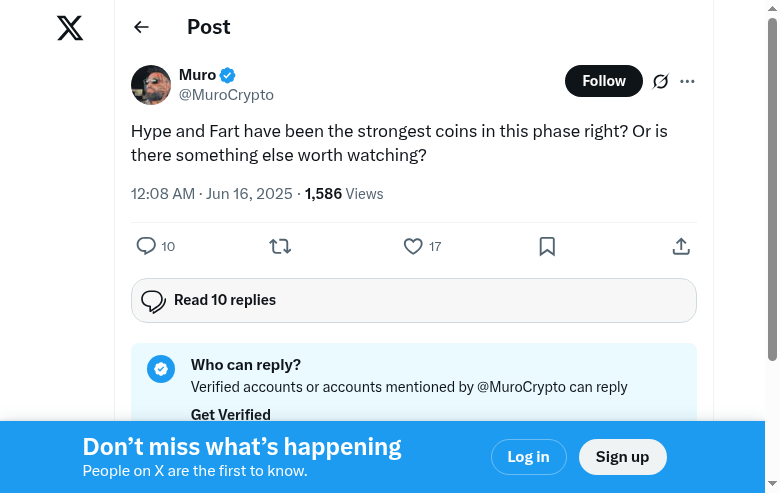Viewport: 780px width, 493px height.
Task: Click the Who can reply checkmark icon
Action: pos(161,369)
